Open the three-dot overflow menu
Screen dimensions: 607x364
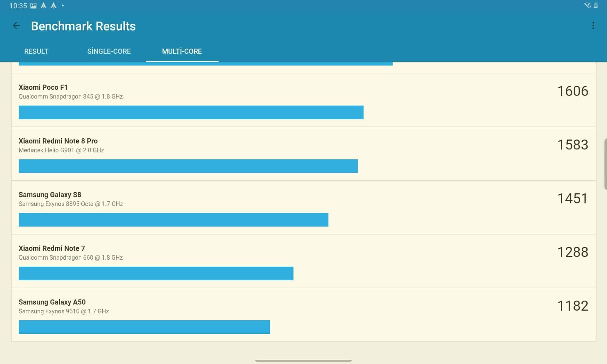coord(593,26)
